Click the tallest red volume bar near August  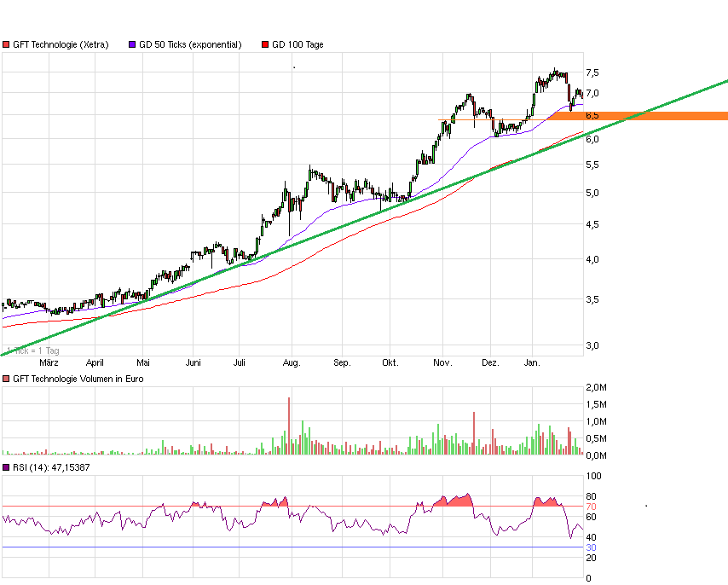coord(289,425)
